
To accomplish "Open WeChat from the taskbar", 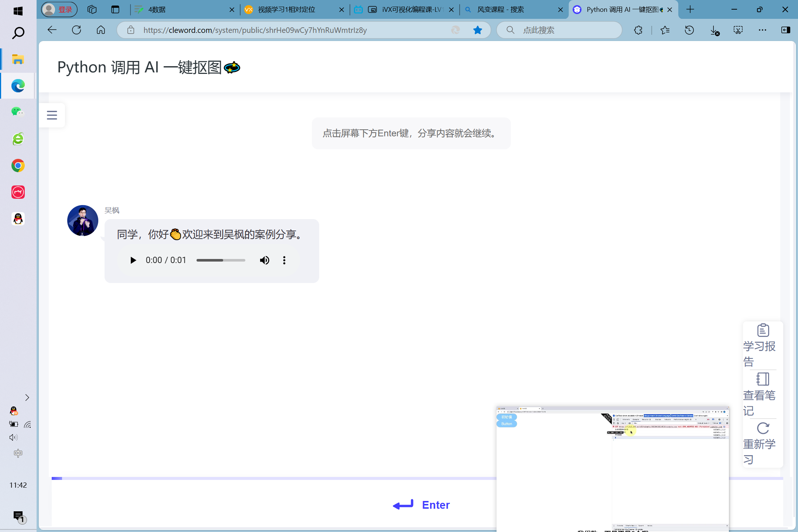I will (x=18, y=112).
